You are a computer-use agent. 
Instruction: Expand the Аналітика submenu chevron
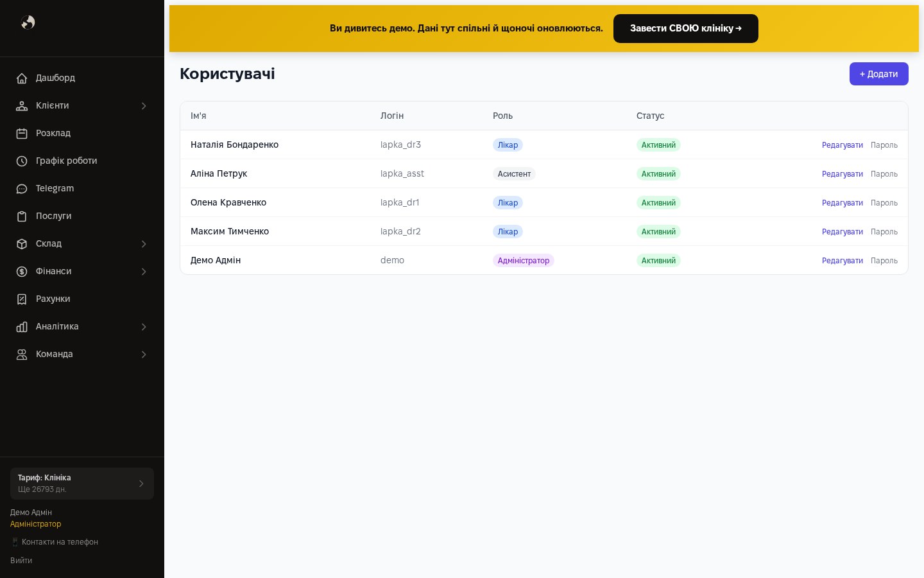(144, 327)
